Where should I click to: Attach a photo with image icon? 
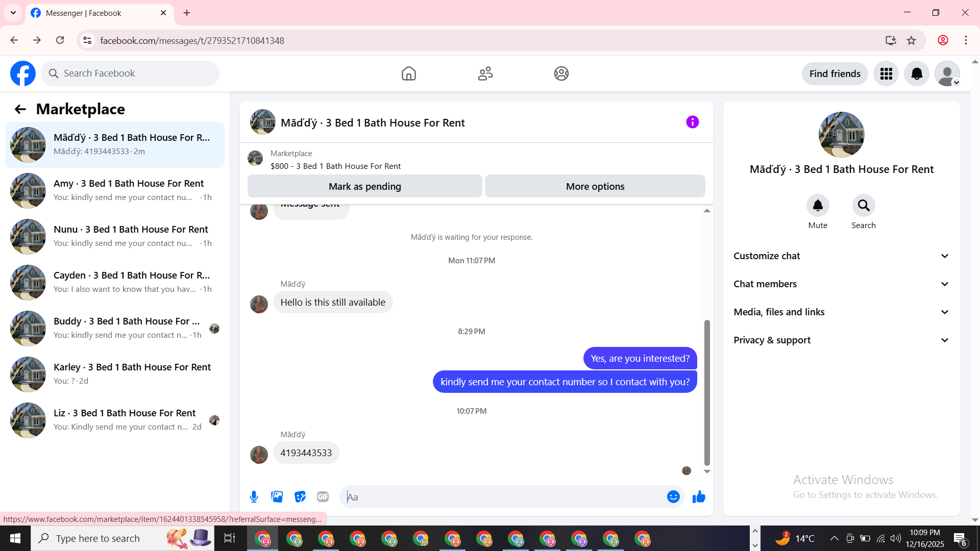(x=277, y=497)
